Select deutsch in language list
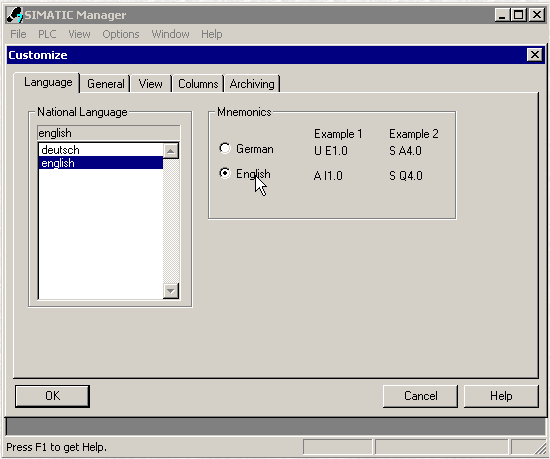Viewport: 550px width, 459px height. [101, 150]
